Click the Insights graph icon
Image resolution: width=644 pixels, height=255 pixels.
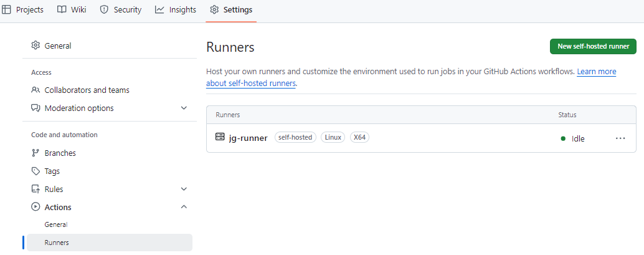[x=159, y=9]
